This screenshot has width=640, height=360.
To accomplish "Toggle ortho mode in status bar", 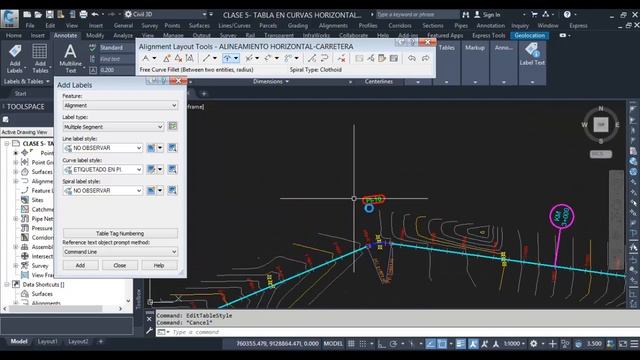I will (x=381, y=344).
